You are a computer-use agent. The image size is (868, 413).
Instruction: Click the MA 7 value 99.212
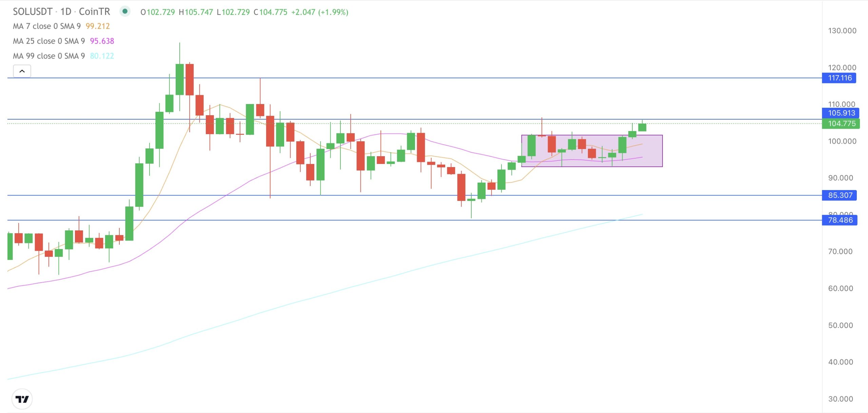[98, 26]
